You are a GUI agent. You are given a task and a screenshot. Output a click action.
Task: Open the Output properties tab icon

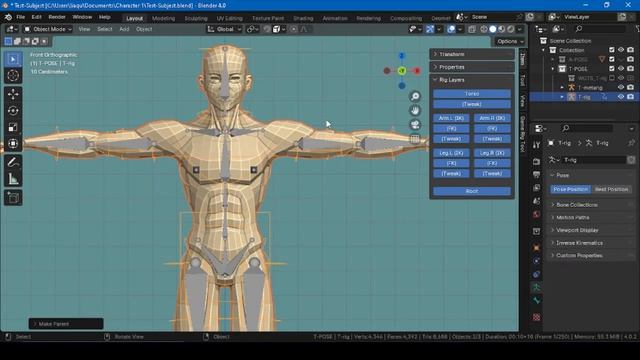[x=536, y=175]
